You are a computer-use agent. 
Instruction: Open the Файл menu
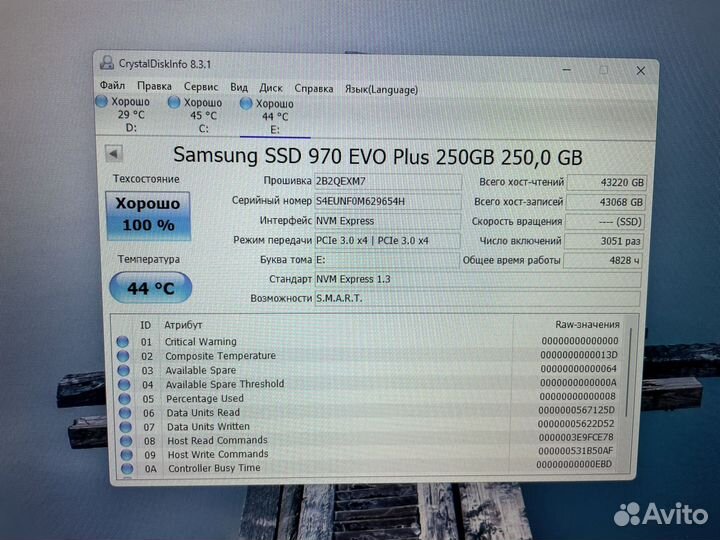(x=112, y=85)
